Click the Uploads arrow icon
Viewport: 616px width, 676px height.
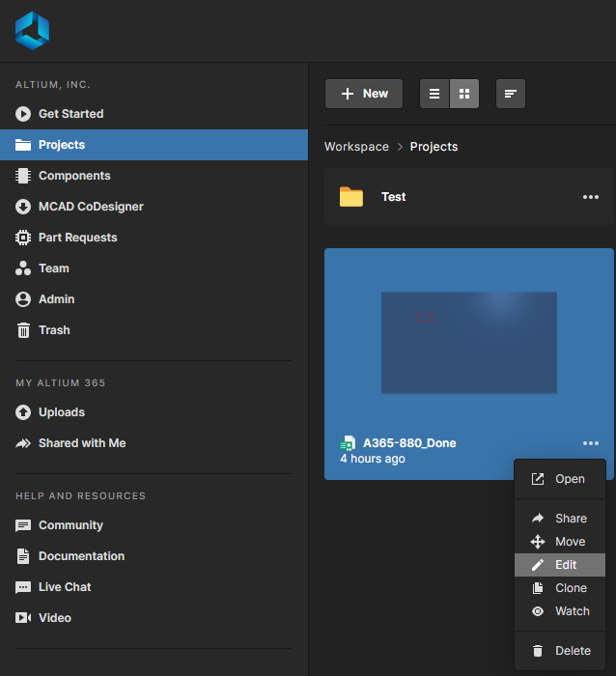pyautogui.click(x=23, y=412)
